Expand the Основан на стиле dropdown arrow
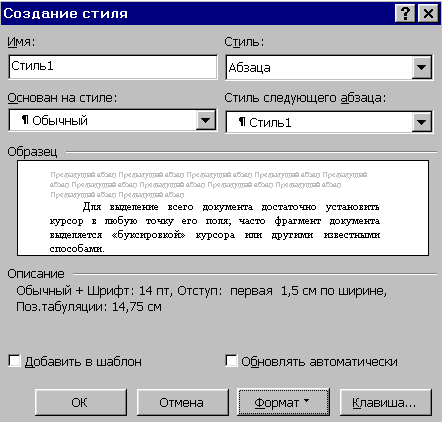This screenshot has width=442, height=422. 206,120
